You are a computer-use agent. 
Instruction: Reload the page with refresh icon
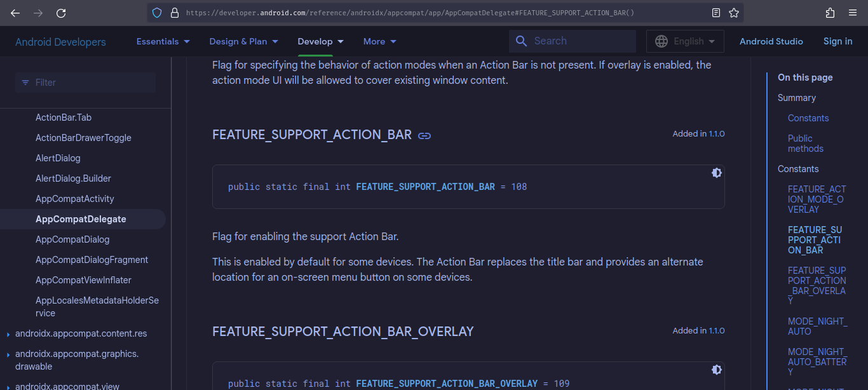(x=61, y=13)
